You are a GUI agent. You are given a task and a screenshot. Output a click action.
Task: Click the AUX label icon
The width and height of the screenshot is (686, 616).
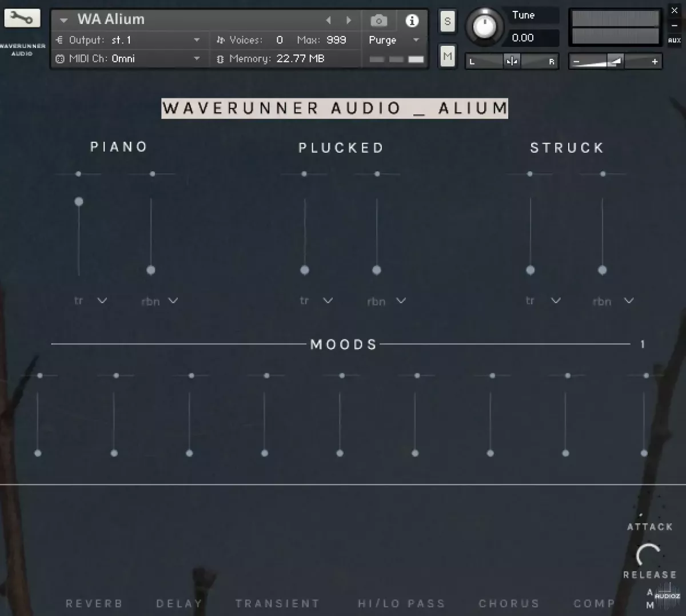[x=674, y=41]
